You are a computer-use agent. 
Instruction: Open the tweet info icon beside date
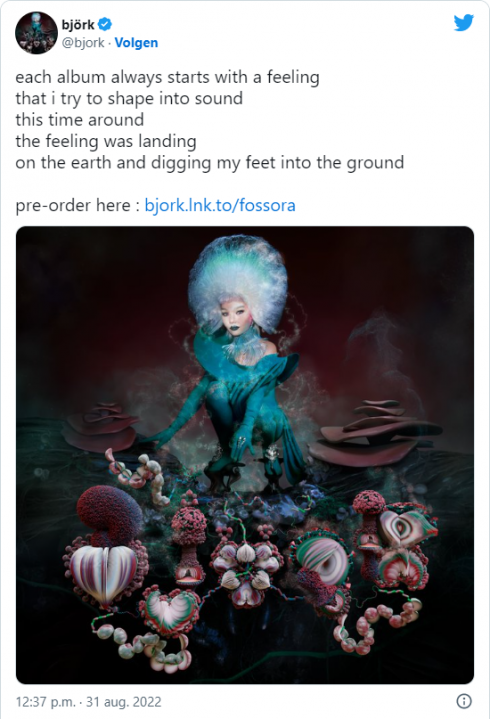coord(464,701)
